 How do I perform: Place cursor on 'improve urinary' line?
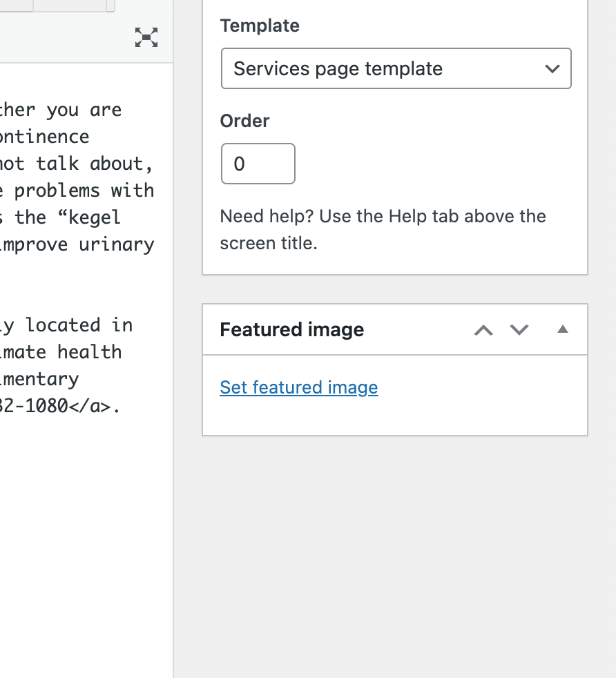pos(77,244)
